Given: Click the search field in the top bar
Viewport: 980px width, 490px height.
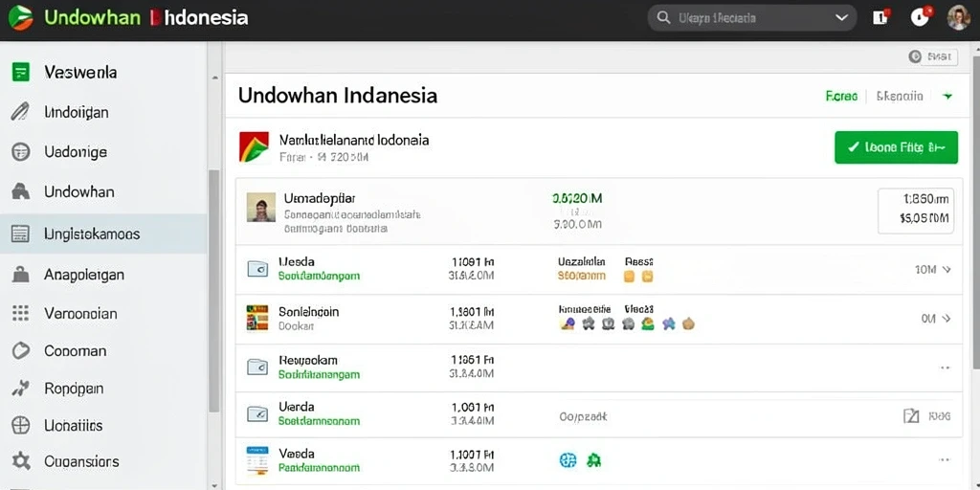Looking at the screenshot, I should point(751,18).
